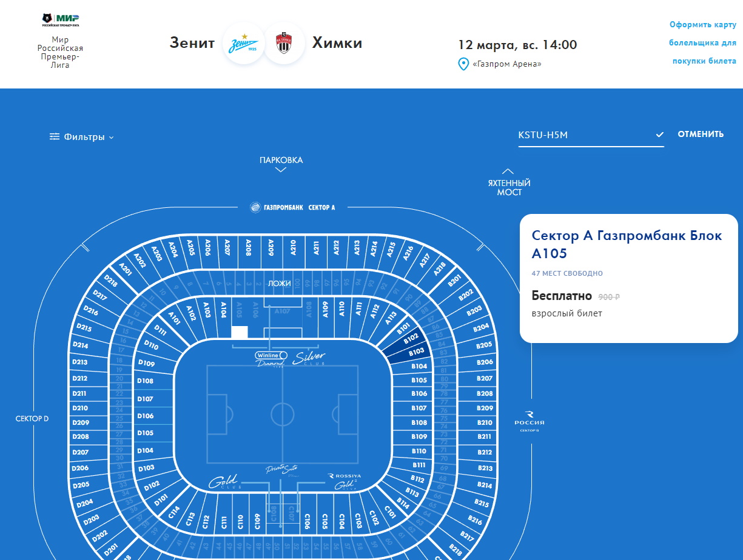This screenshot has width=743, height=560.
Task: Click the Zenit club logo
Action: pos(244,44)
